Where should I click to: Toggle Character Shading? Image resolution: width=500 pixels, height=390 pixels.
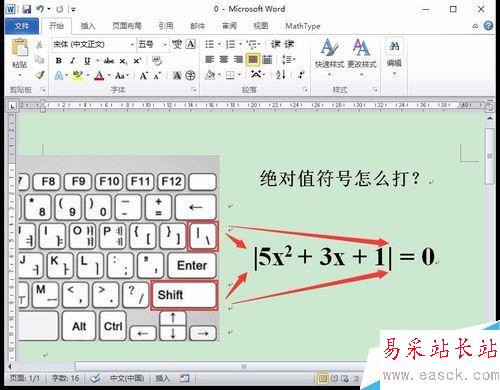pyautogui.click(x=177, y=76)
